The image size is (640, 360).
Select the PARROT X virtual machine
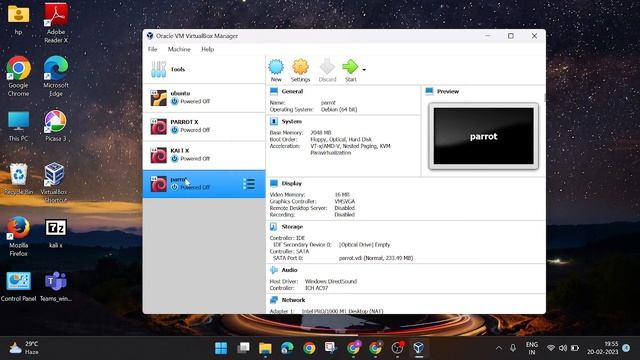point(204,127)
